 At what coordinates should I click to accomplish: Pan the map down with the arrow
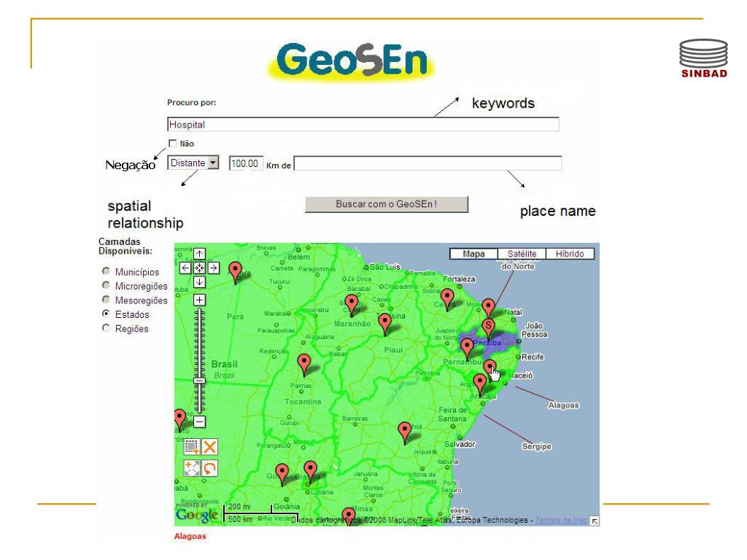[x=200, y=282]
